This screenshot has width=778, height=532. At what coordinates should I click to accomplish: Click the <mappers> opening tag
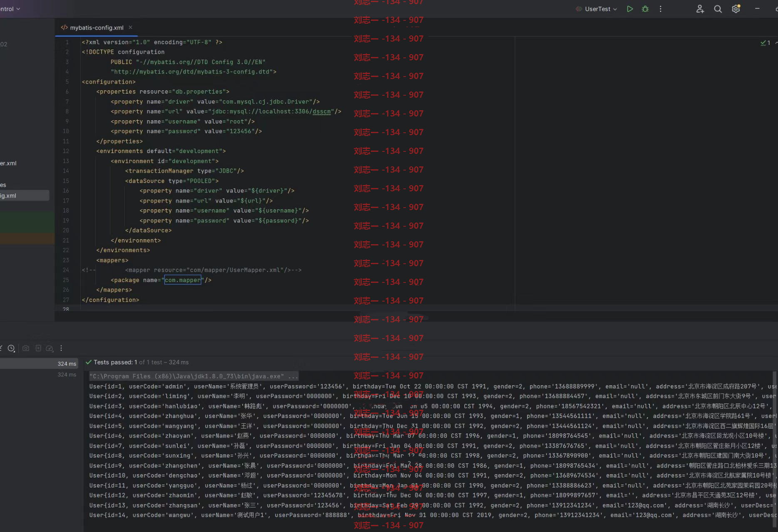tap(112, 260)
